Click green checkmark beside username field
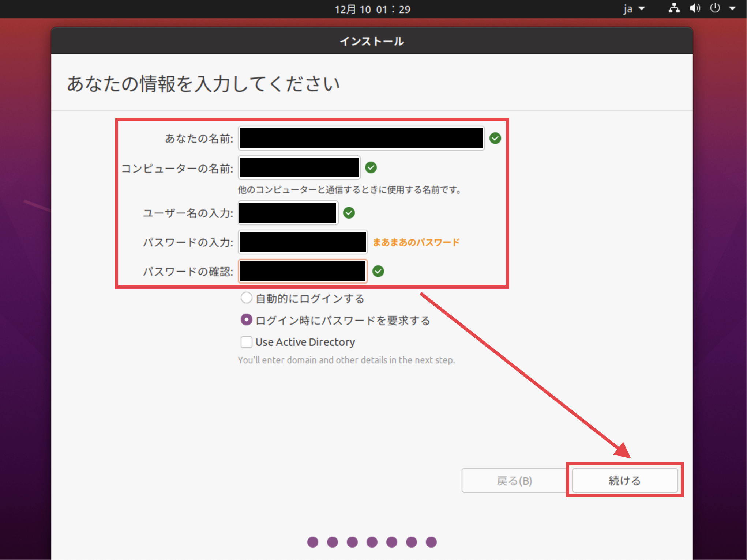This screenshot has height=560, width=747. point(349,213)
